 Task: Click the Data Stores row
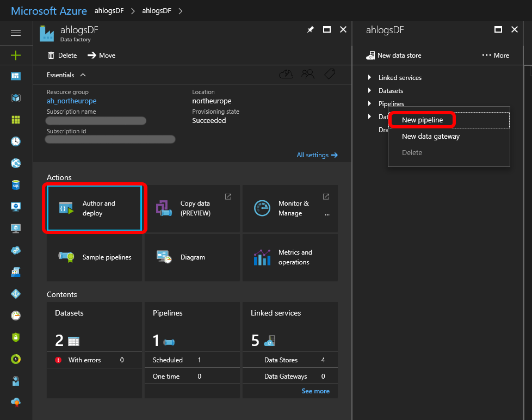[290, 360]
